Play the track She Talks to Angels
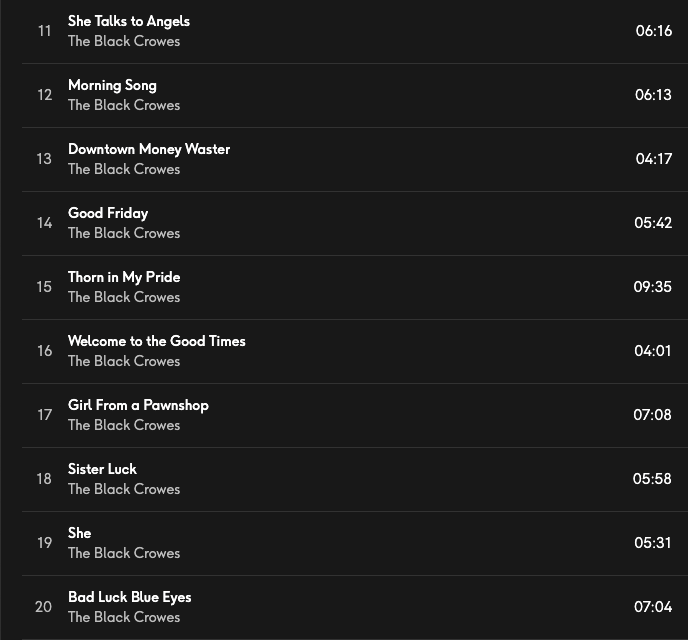Image resolution: width=688 pixels, height=640 pixels. coord(128,21)
